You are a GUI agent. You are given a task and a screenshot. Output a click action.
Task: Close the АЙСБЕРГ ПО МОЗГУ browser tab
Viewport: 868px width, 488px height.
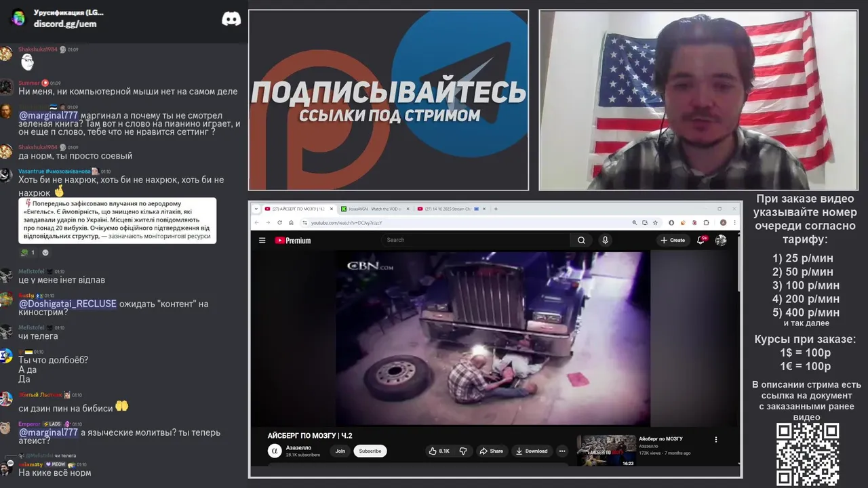click(x=332, y=209)
